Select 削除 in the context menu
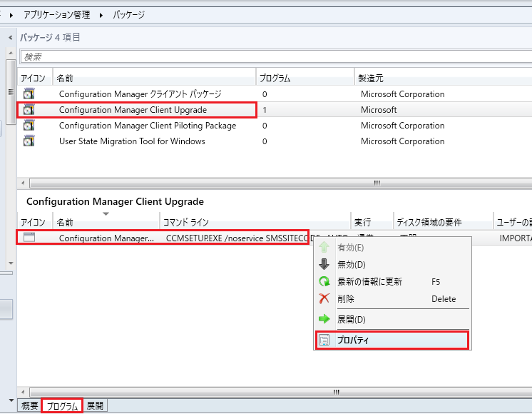 tap(392, 298)
